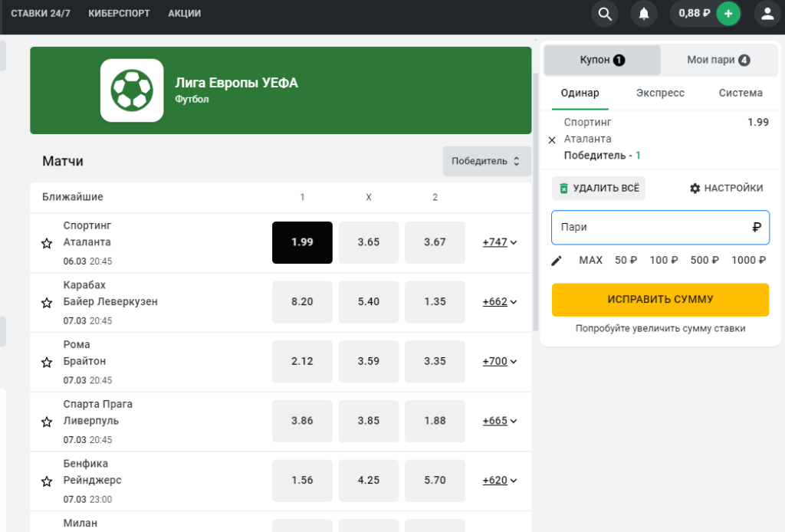Open Спортинг – Аталанта match page

[87, 234]
